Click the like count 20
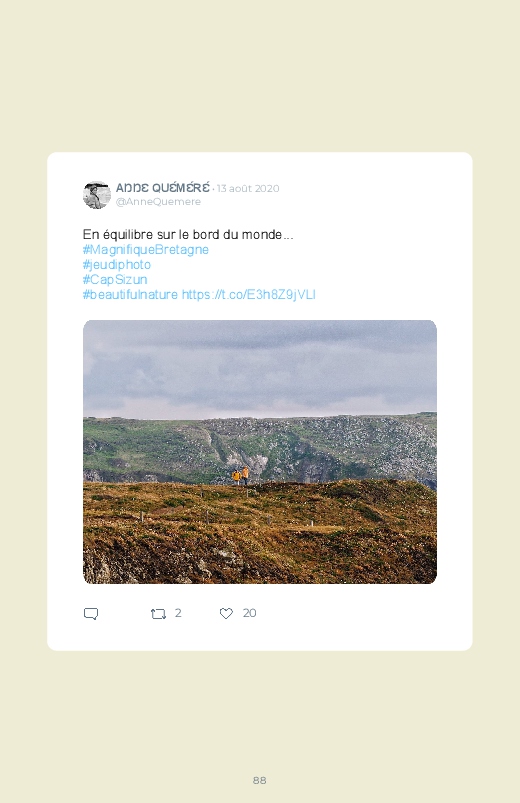This screenshot has width=520, height=803. point(249,613)
